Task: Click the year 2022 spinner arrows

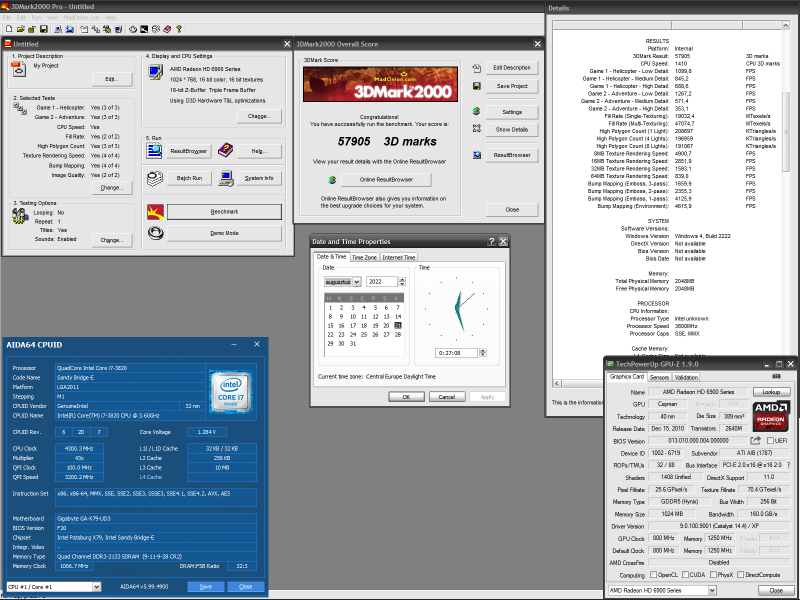Action: [402, 282]
